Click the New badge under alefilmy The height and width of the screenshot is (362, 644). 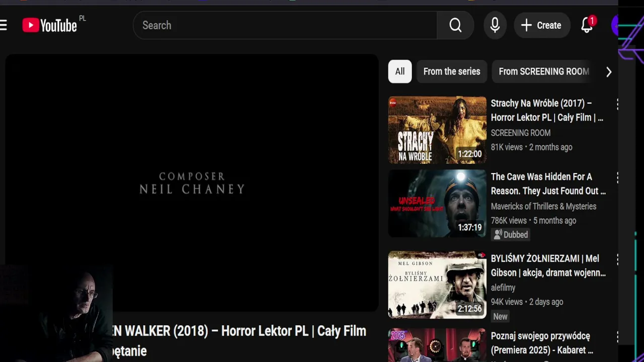coord(500,316)
